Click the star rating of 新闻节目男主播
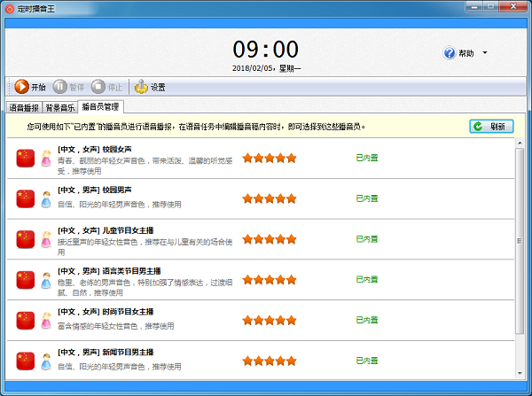Image resolution: width=532 pixels, height=396 pixels. (x=270, y=361)
